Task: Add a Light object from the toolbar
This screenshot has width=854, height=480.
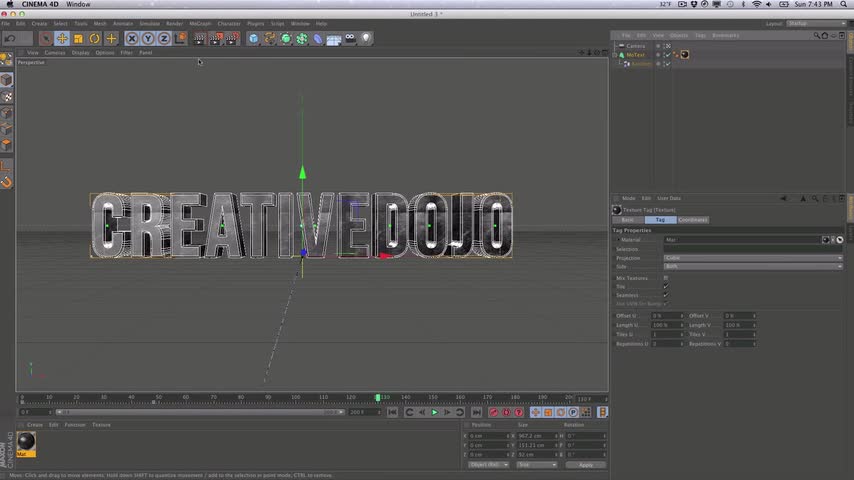Action: [x=366, y=39]
